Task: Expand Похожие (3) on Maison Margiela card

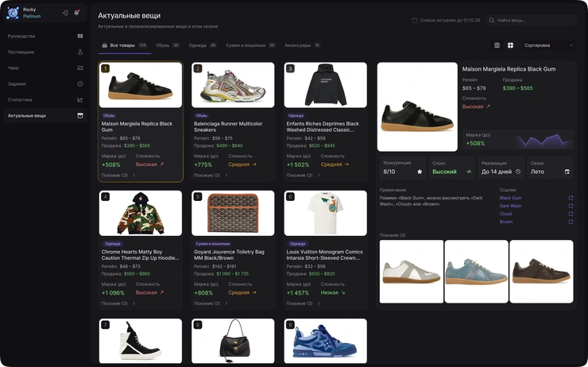Action: [x=118, y=175]
